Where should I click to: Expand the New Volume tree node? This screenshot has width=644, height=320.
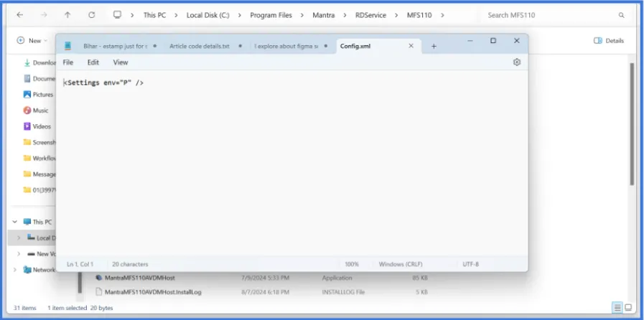(x=19, y=254)
